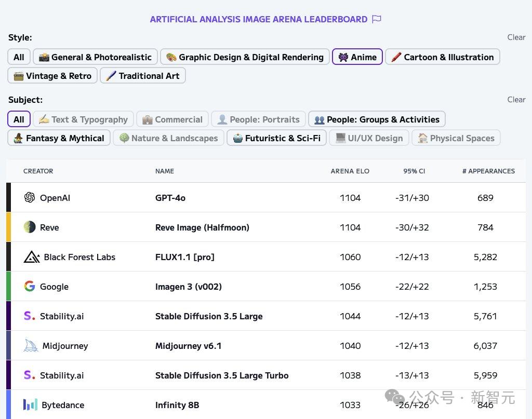Sort by the 95% CI column header
This screenshot has height=419, width=532.
pyautogui.click(x=414, y=171)
